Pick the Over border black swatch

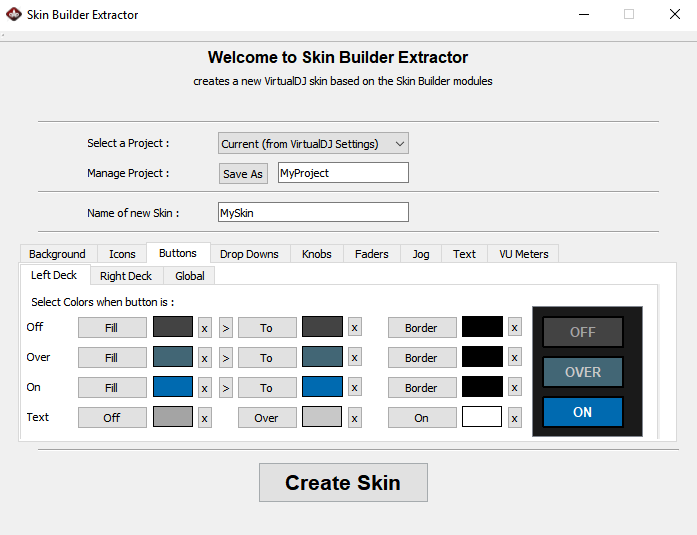click(x=482, y=357)
